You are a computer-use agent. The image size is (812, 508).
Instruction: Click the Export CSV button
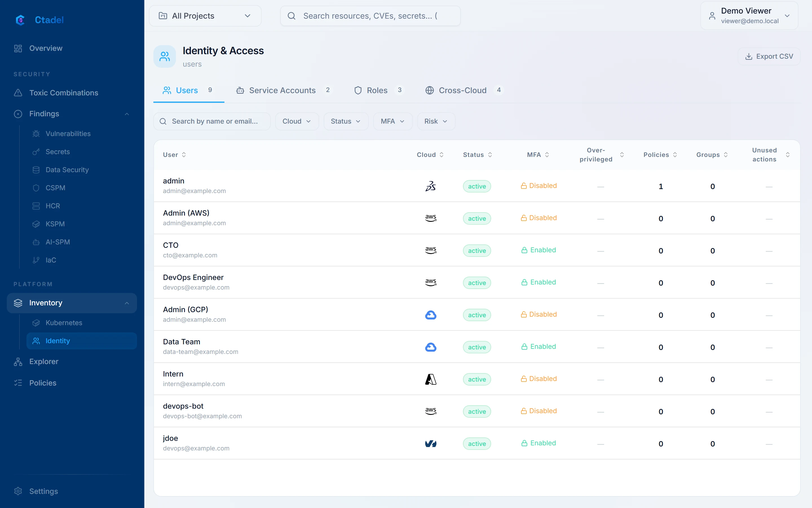coord(769,56)
